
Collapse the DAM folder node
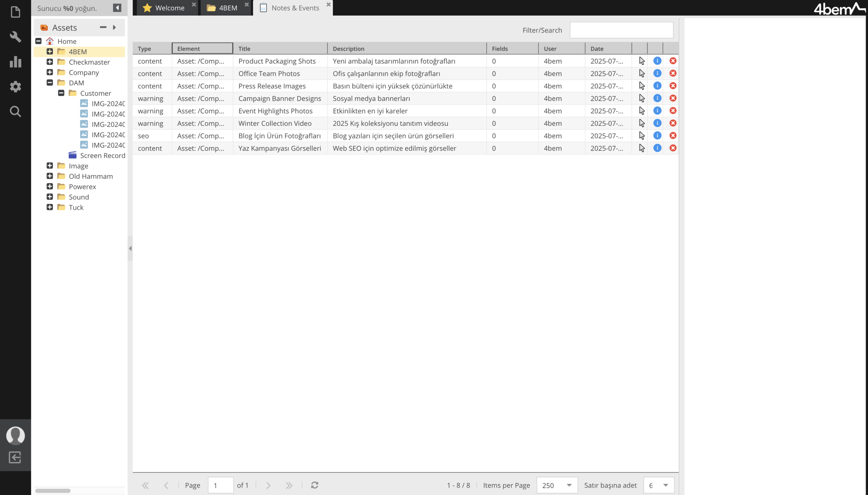point(50,83)
